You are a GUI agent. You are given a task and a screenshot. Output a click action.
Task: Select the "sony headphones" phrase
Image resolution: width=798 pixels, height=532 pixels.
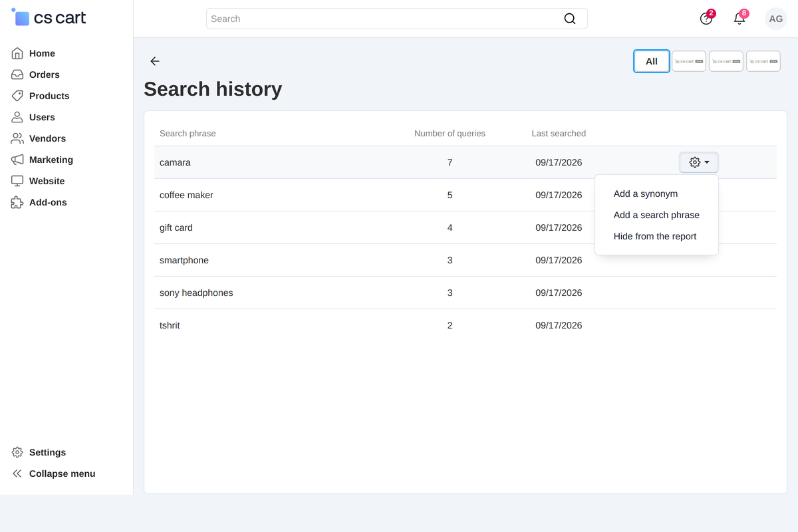coord(196,293)
